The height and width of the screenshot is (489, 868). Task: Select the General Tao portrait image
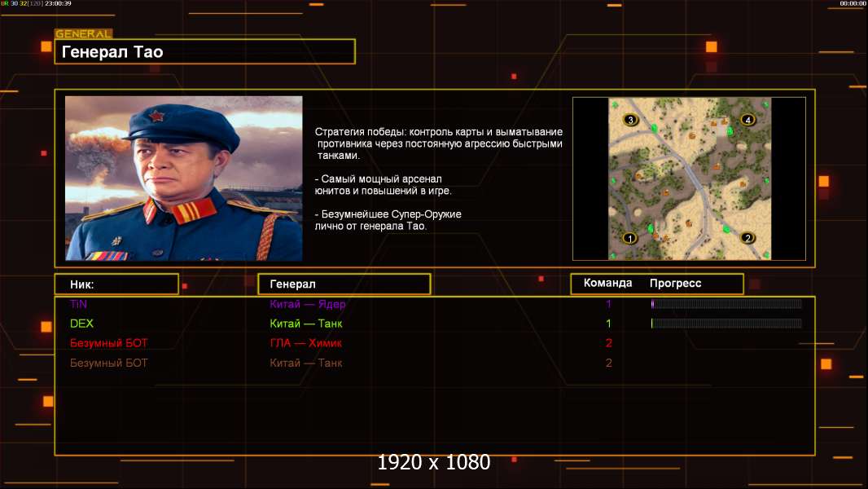coord(183,178)
